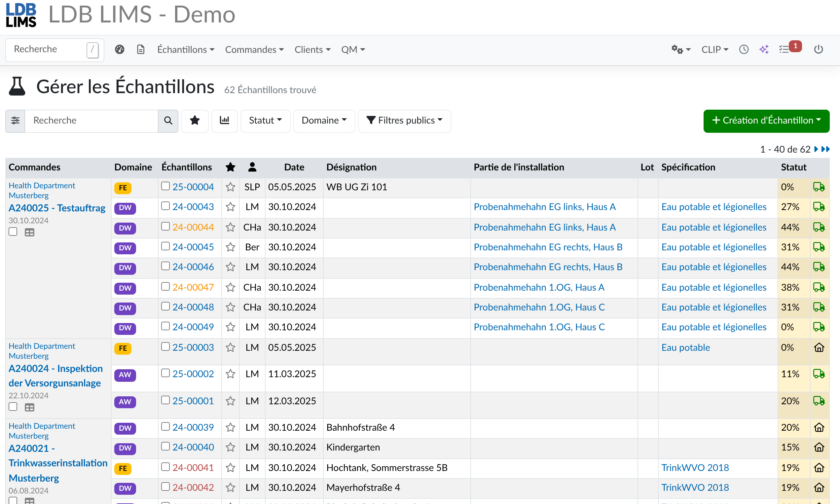Select checkbox for sample 24-00044
The width and height of the screenshot is (840, 504).
pyautogui.click(x=165, y=226)
